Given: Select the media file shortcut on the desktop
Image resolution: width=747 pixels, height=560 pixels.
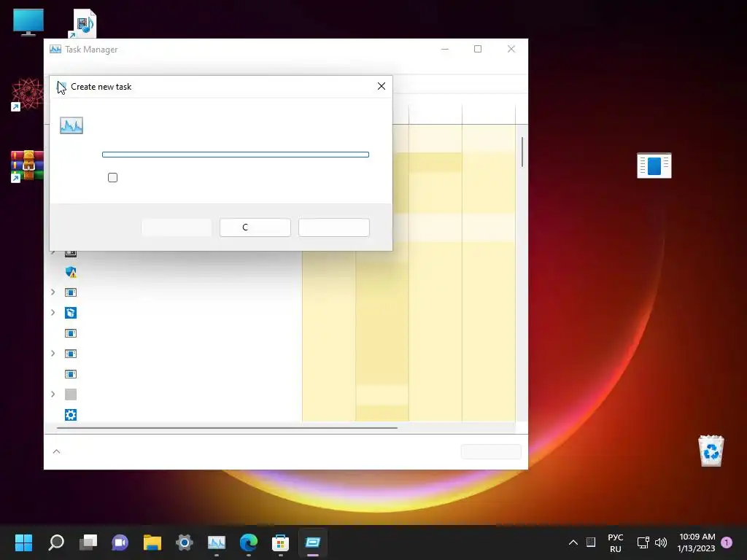Looking at the screenshot, I should (x=83, y=23).
